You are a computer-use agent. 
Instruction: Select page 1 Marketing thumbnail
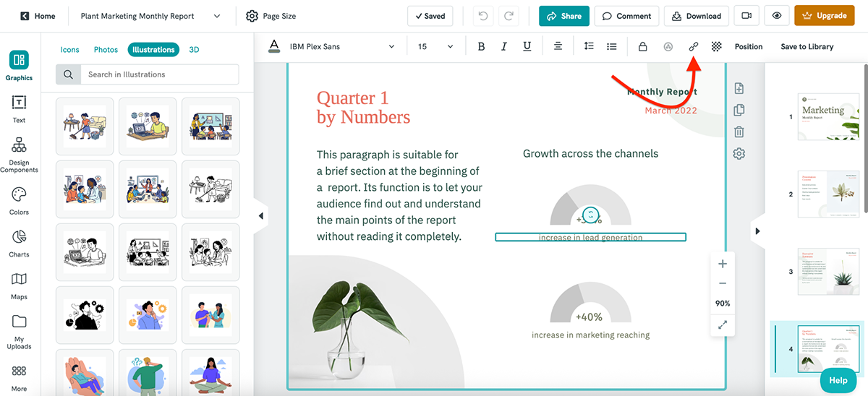pyautogui.click(x=829, y=116)
